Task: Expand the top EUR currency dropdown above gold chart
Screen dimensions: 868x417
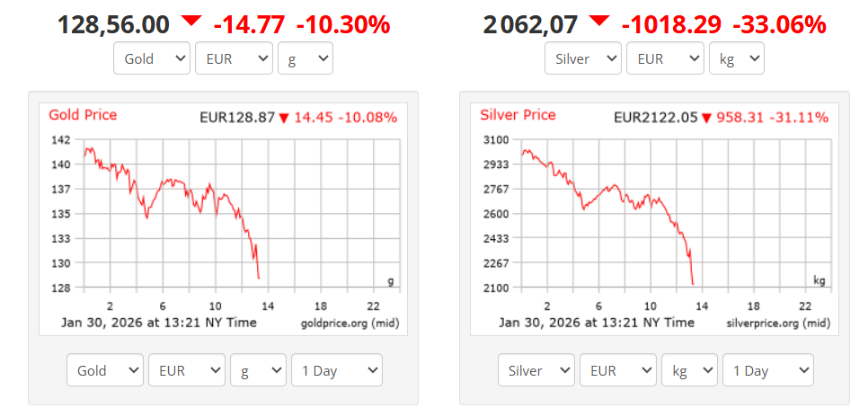Action: coord(234,59)
